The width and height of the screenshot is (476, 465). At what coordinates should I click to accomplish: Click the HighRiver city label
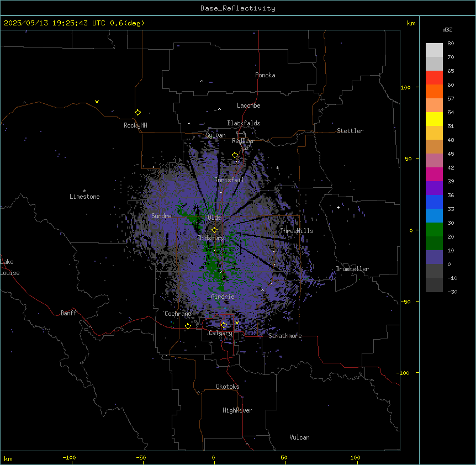click(237, 410)
